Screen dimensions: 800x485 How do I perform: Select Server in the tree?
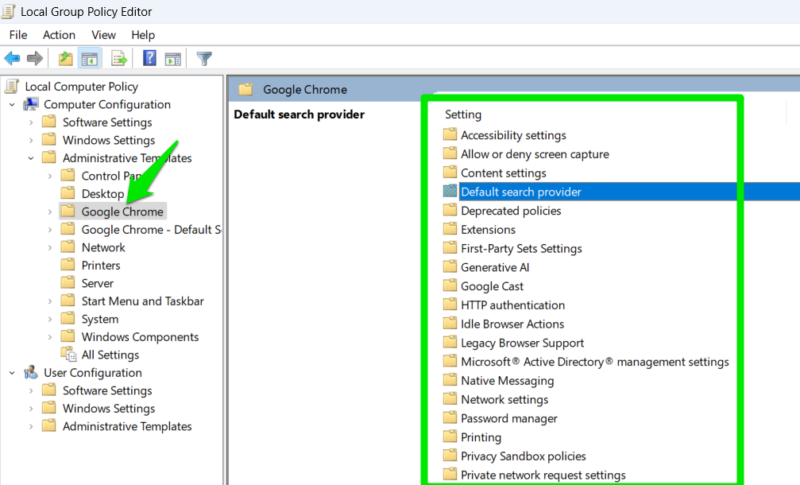97,283
